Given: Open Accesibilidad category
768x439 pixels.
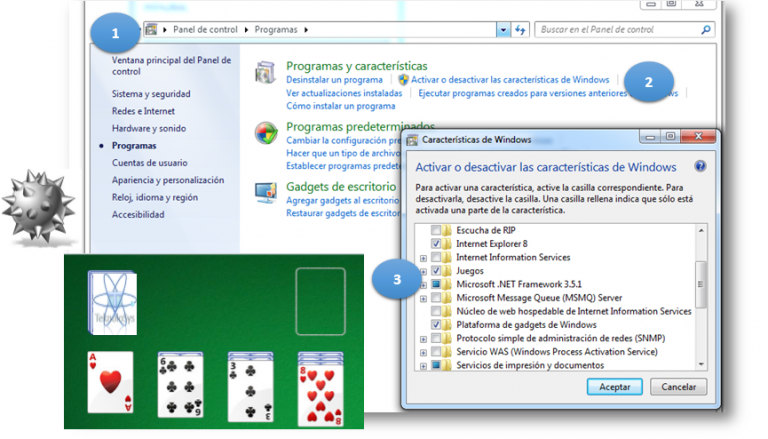Looking at the screenshot, I should tap(138, 215).
